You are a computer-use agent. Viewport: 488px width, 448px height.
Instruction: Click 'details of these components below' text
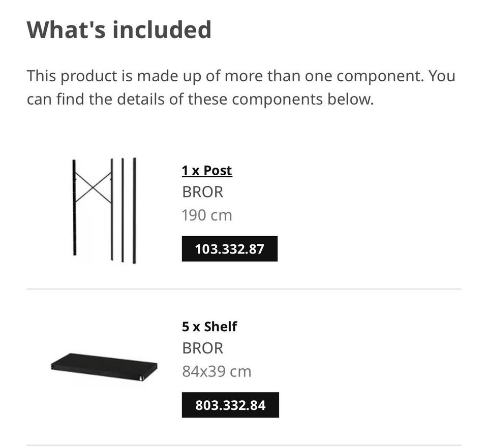(x=245, y=99)
